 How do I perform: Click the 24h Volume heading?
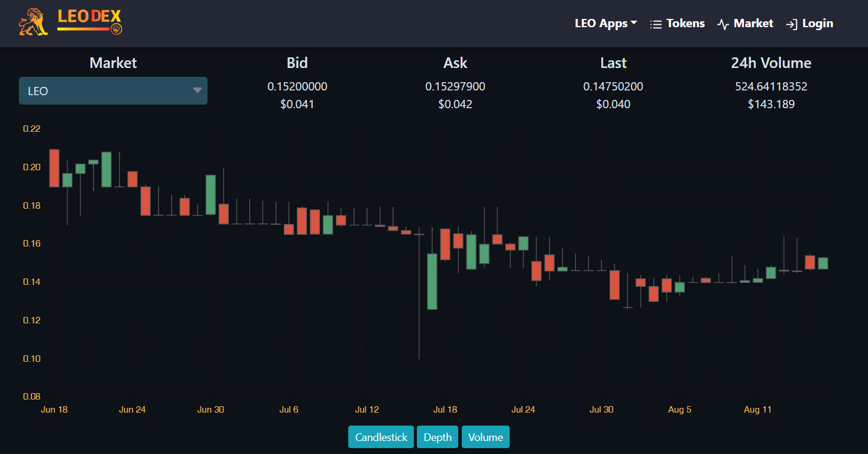pyautogui.click(x=771, y=63)
